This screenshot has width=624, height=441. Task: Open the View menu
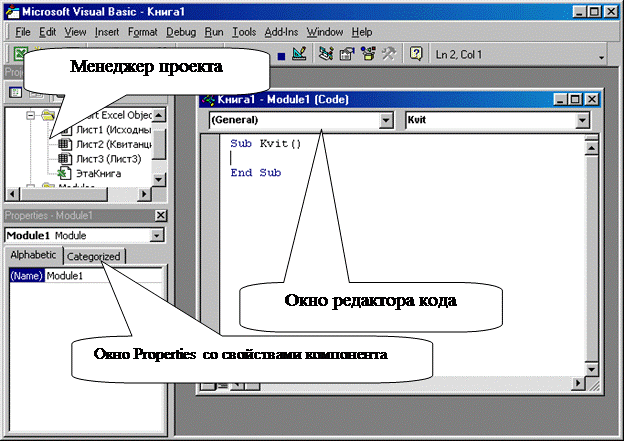tap(75, 32)
